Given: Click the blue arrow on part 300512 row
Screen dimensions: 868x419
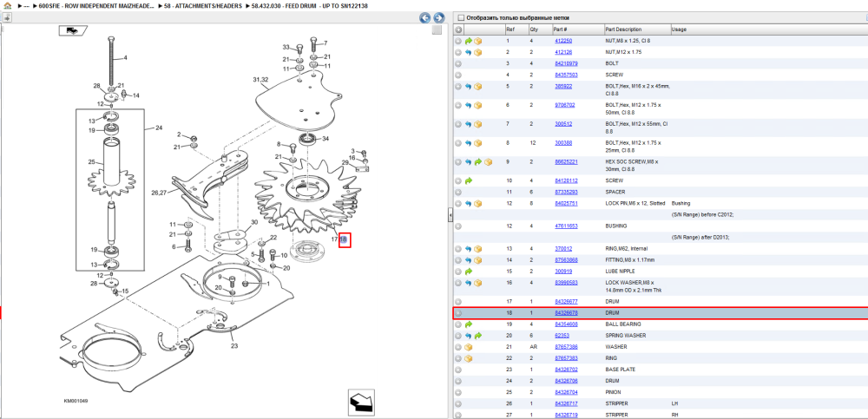Looking at the screenshot, I should (x=469, y=124).
